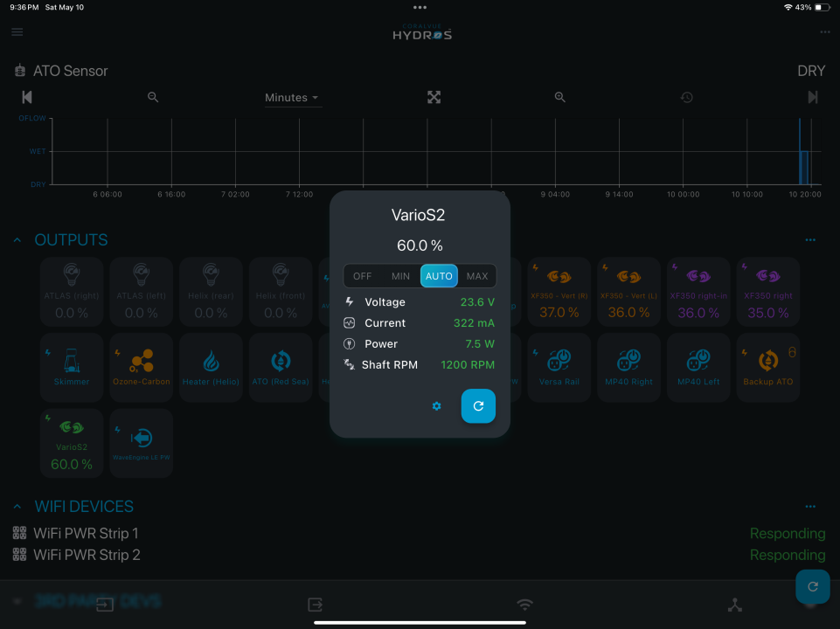840x629 pixels.
Task: Open the WaveEngine LE PW output tile
Action: [x=142, y=443]
